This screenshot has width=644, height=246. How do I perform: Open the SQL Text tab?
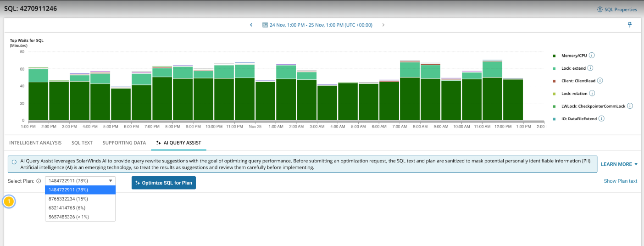click(x=82, y=143)
